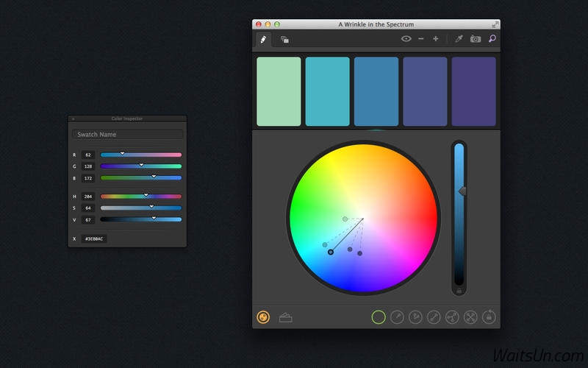588x368 pixels.
Task: Enter fullscreen with the window expand arrows
Action: (495, 24)
